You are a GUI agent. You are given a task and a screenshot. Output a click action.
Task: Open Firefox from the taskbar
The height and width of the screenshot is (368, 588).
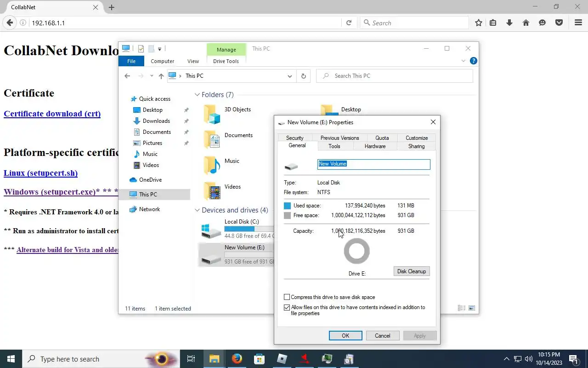click(x=237, y=359)
